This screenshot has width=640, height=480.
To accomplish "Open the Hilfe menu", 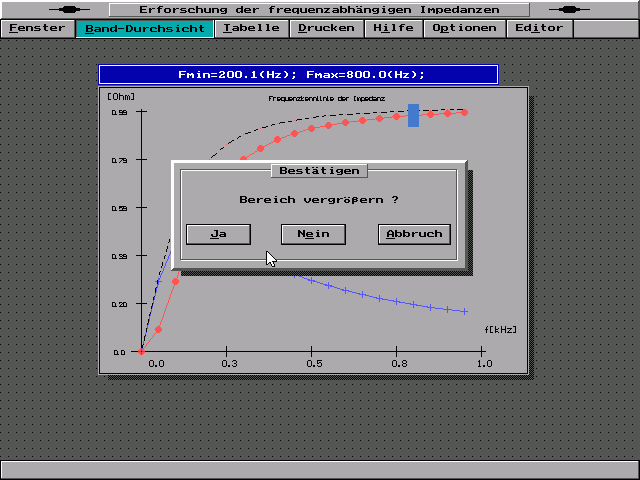I will (x=393, y=28).
